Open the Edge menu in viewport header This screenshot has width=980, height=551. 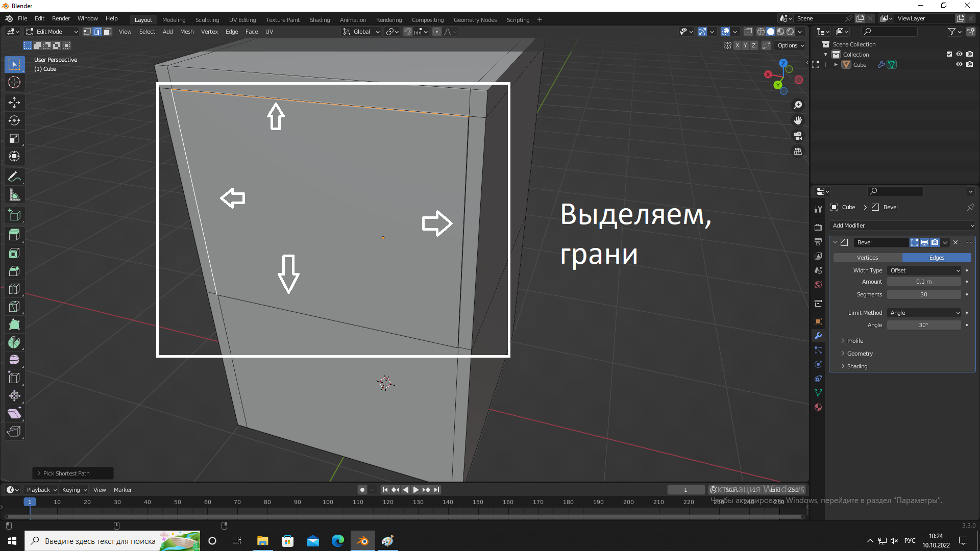pos(232,32)
